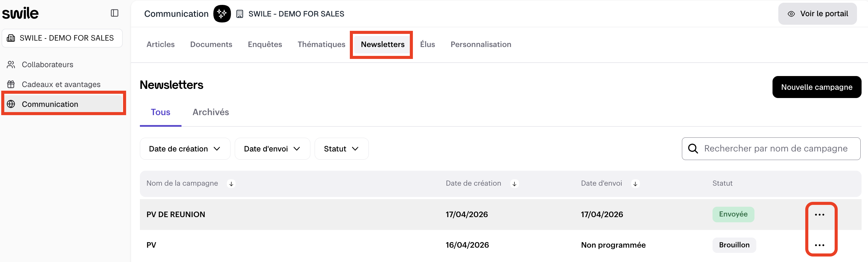Expand the Statut filter dropdown
The image size is (868, 262).
coord(341,149)
